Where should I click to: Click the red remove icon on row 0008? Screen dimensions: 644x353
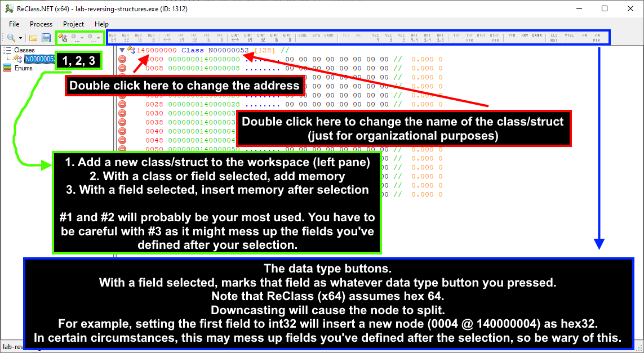[x=122, y=68]
